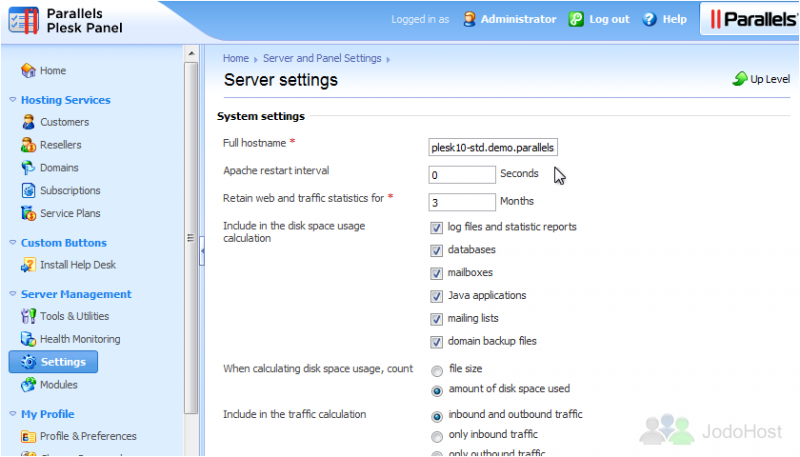Click the Administrator user icon
This screenshot has width=800, height=457.
click(469, 19)
